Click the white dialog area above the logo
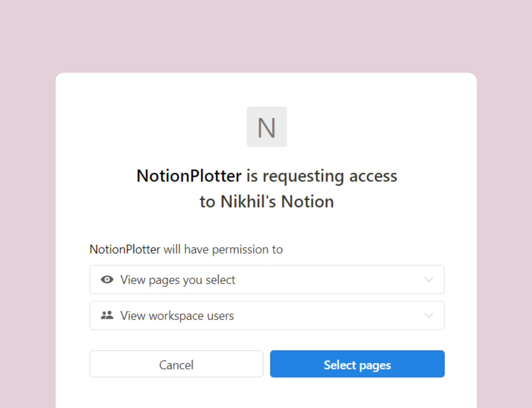 [x=267, y=89]
